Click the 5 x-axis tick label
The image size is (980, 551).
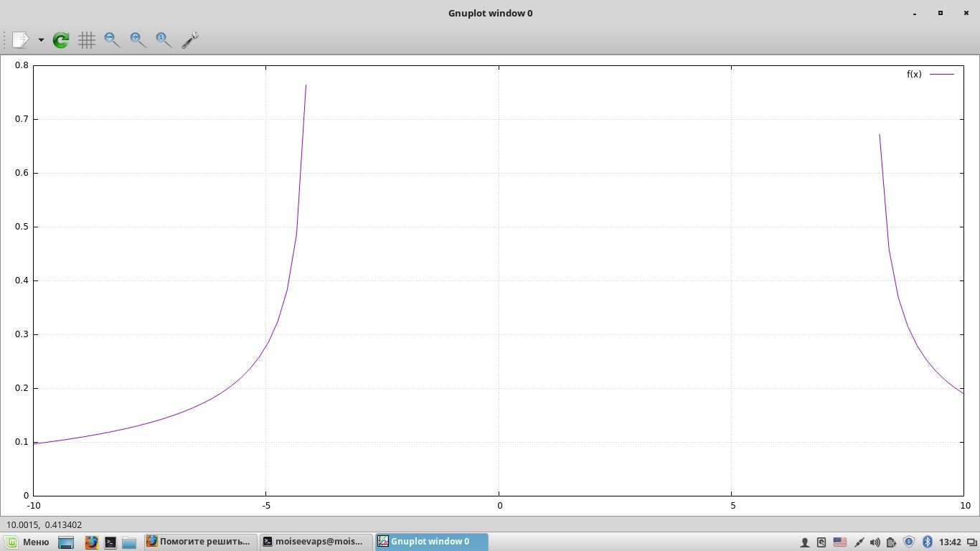tap(732, 505)
